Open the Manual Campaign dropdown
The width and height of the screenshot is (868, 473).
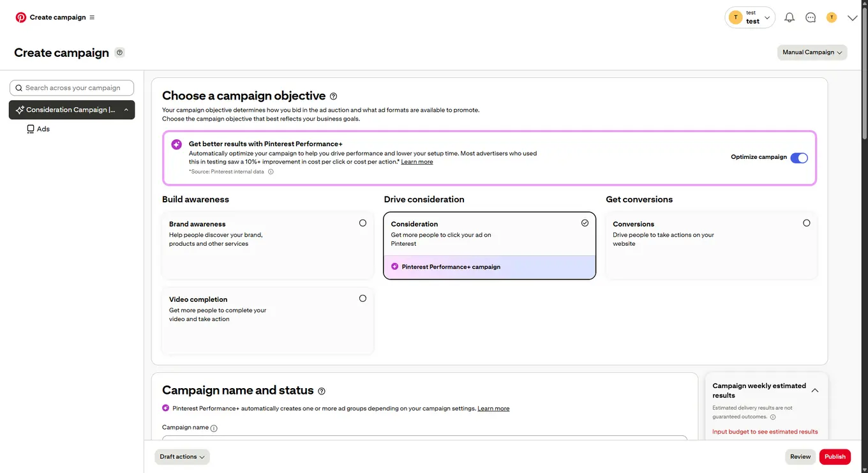click(812, 52)
